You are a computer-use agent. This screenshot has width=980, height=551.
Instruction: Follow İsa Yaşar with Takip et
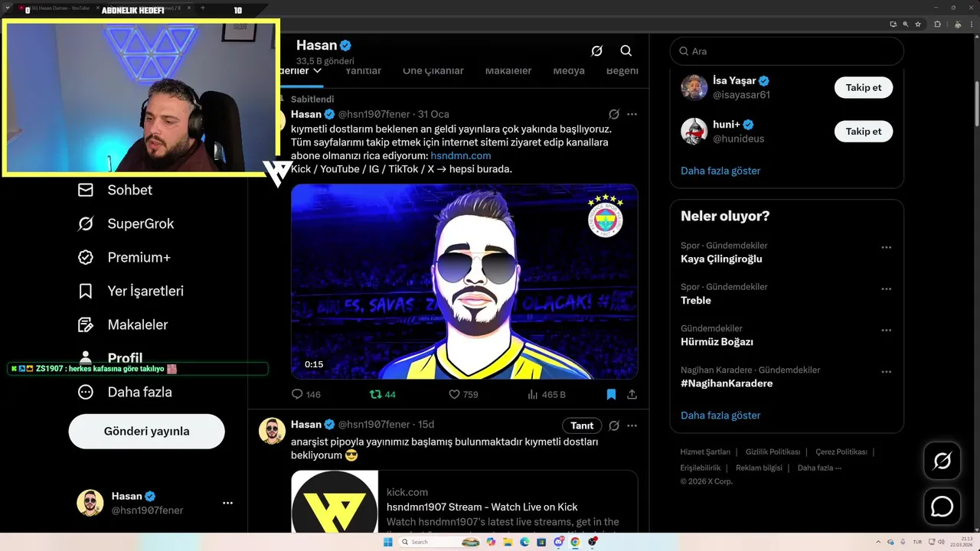(x=864, y=87)
